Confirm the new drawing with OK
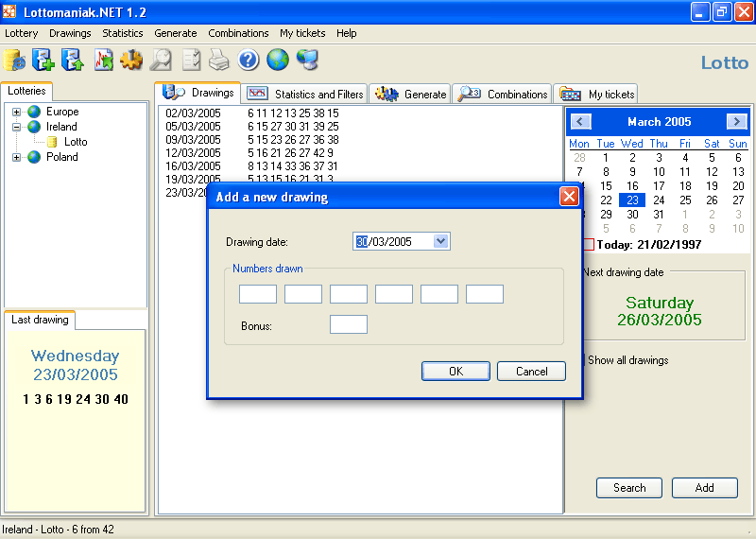 [455, 371]
